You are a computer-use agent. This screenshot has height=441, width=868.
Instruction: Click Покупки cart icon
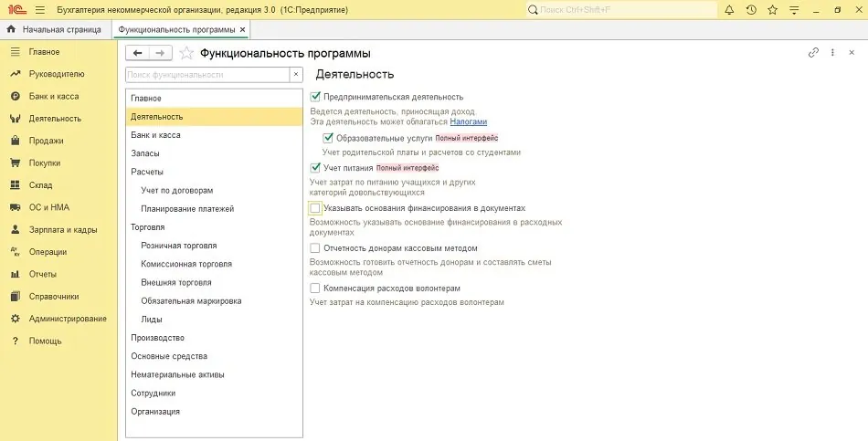[16, 163]
